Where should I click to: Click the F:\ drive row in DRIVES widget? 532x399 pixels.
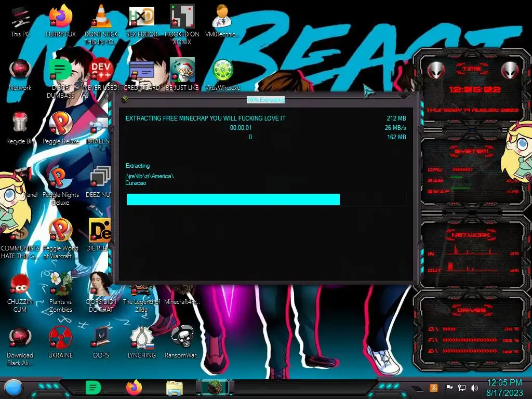pos(474,340)
